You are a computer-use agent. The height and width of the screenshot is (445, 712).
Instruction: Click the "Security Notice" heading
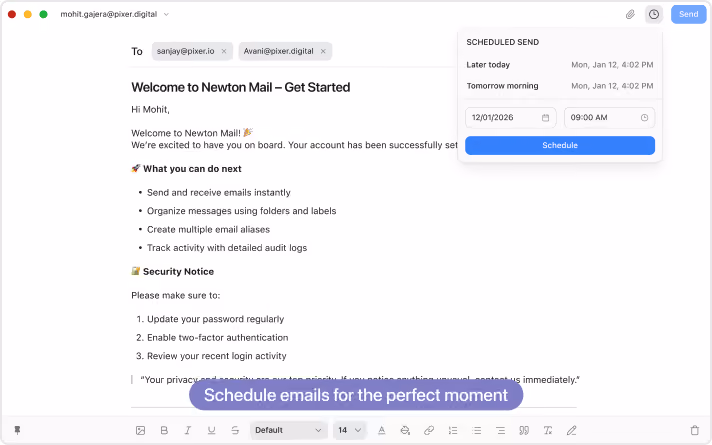(x=178, y=272)
